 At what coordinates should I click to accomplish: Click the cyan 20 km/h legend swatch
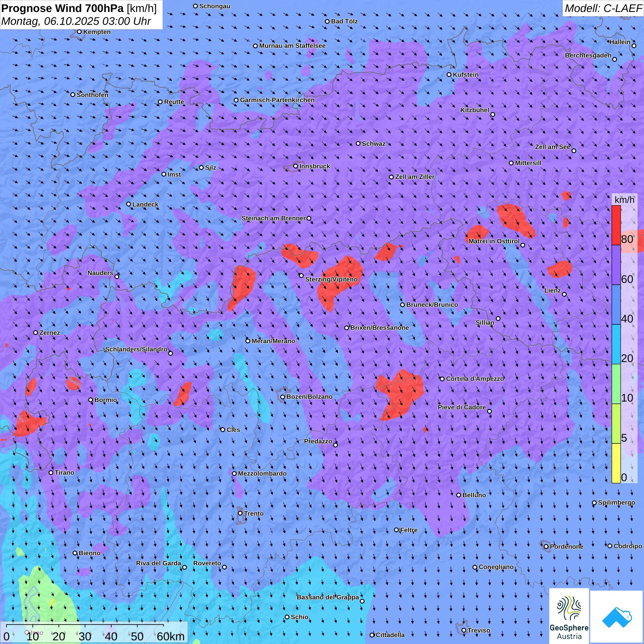[616, 345]
